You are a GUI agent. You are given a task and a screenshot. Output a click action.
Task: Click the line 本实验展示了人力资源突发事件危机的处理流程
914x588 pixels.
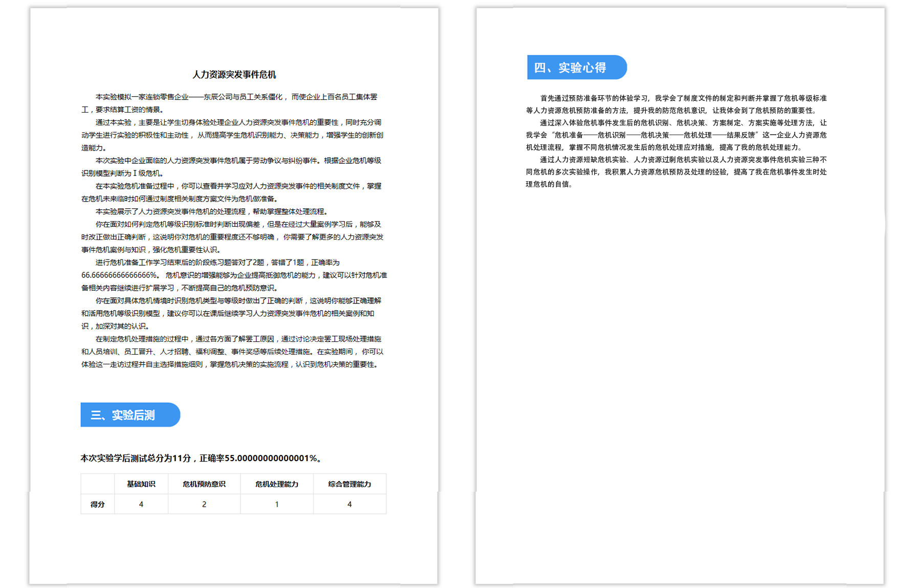[x=211, y=212]
